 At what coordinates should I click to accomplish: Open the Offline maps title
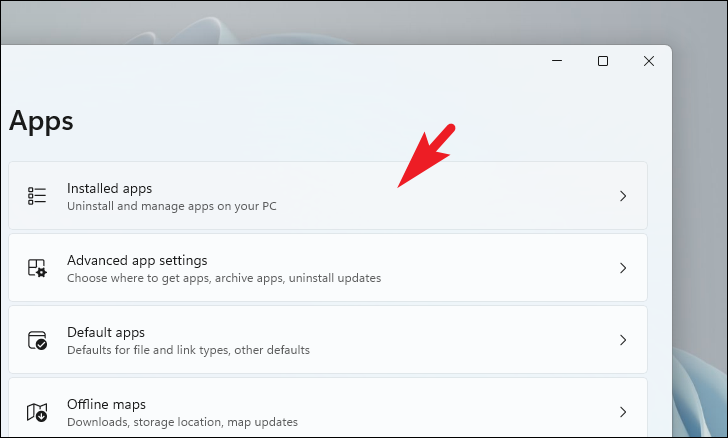106,405
